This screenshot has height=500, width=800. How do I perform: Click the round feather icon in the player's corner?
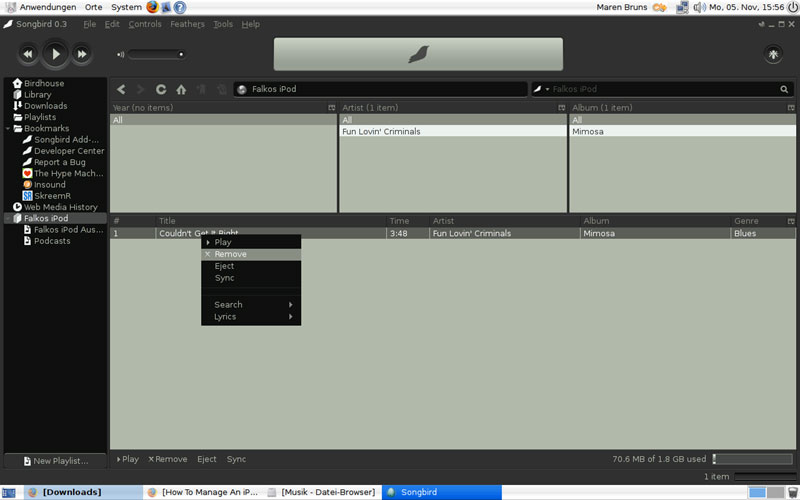773,54
